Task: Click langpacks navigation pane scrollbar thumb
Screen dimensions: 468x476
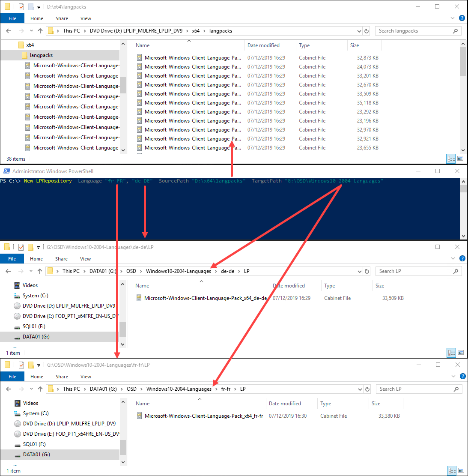Action: [123, 85]
